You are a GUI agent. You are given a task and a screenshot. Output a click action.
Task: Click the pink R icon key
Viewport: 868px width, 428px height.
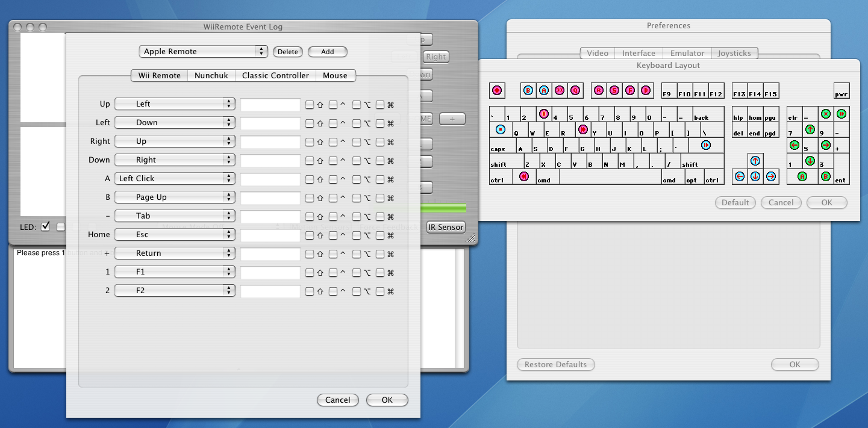click(x=599, y=90)
